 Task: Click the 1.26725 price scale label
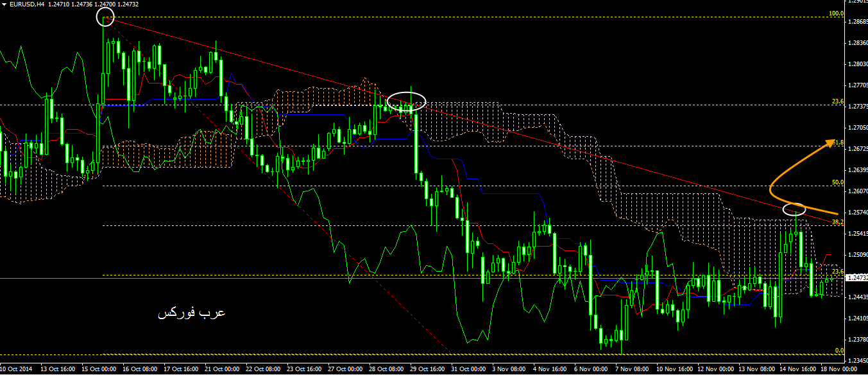(858, 149)
